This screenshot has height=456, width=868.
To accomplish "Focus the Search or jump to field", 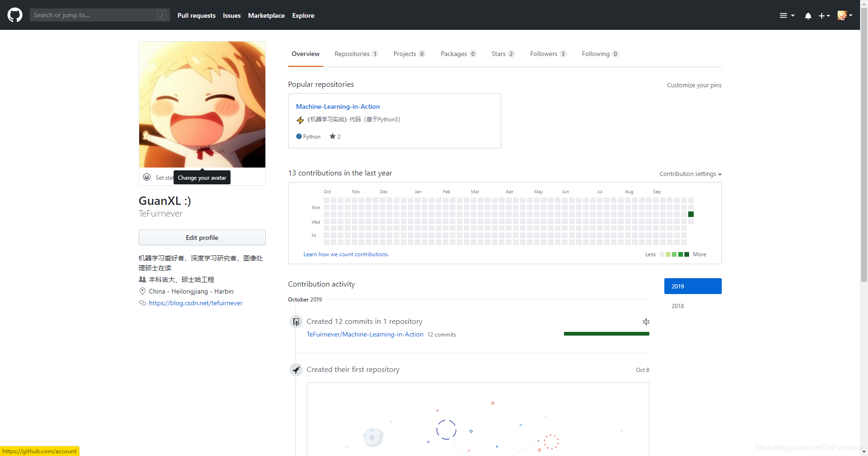I will click(100, 15).
